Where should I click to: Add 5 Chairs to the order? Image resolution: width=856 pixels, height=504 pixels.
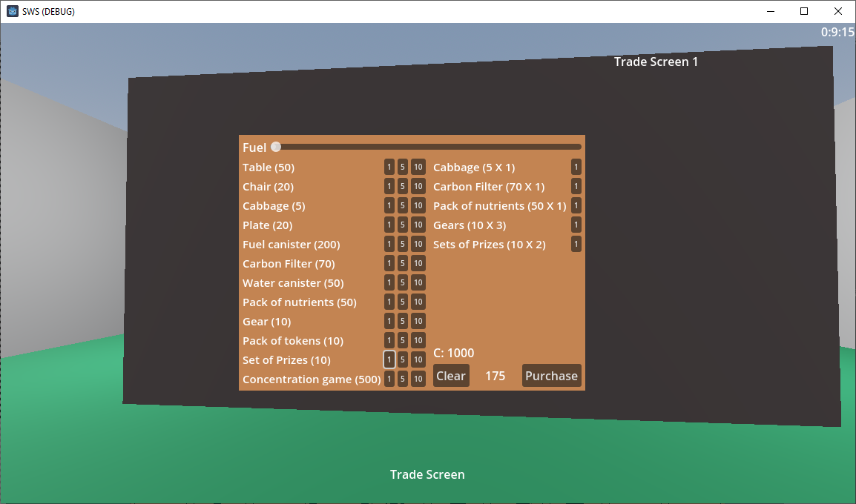(x=402, y=187)
